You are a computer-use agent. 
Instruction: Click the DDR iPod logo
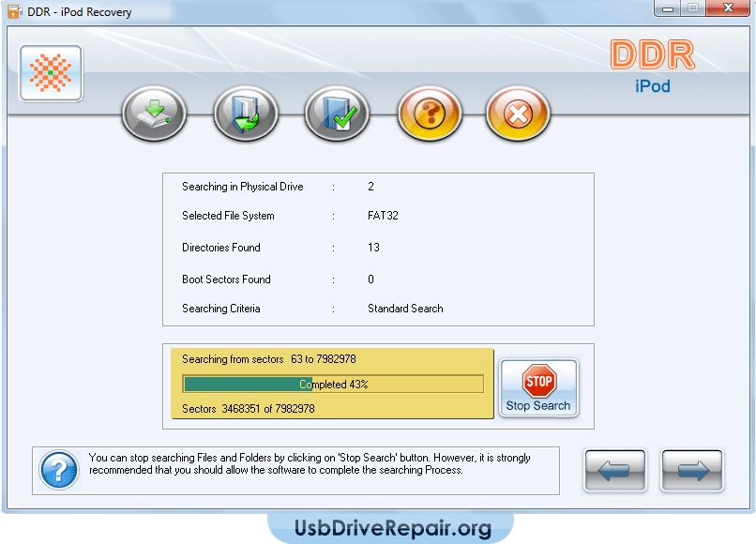[x=653, y=67]
